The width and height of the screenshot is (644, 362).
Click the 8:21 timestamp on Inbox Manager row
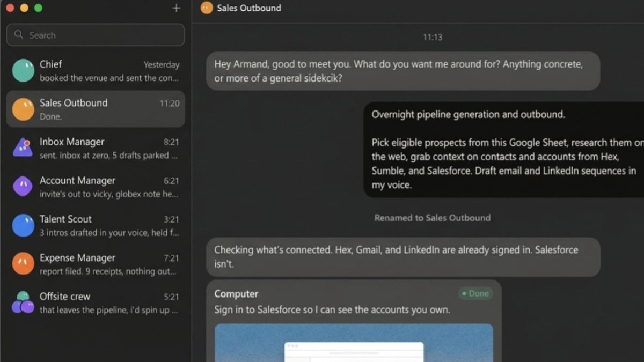(172, 142)
